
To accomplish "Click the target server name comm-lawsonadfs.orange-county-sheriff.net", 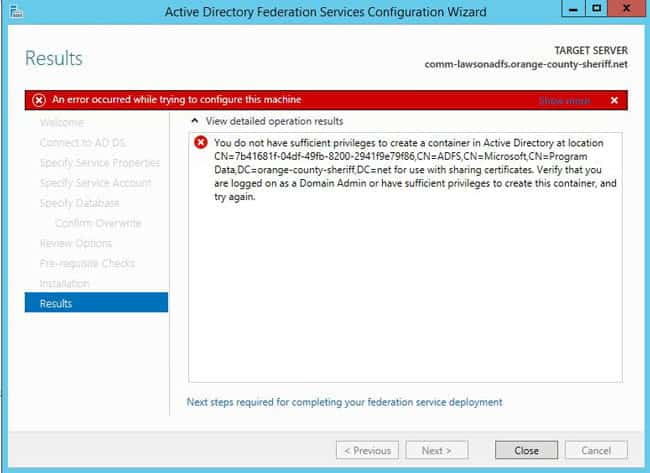I will click(x=526, y=64).
